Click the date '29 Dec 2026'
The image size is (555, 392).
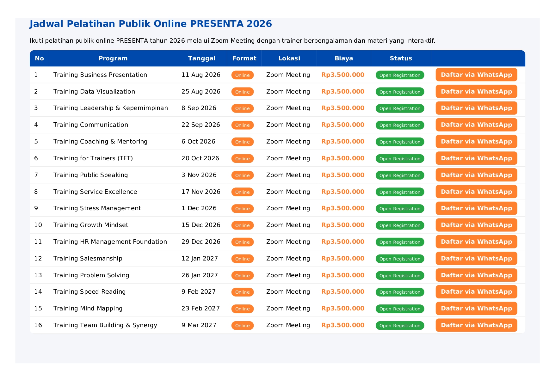pyautogui.click(x=201, y=242)
